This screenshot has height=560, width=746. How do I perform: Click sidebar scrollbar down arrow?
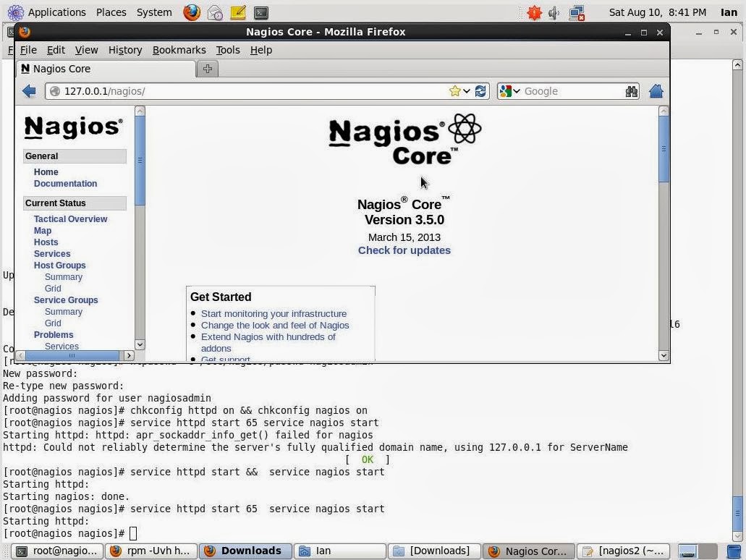pyautogui.click(x=140, y=344)
